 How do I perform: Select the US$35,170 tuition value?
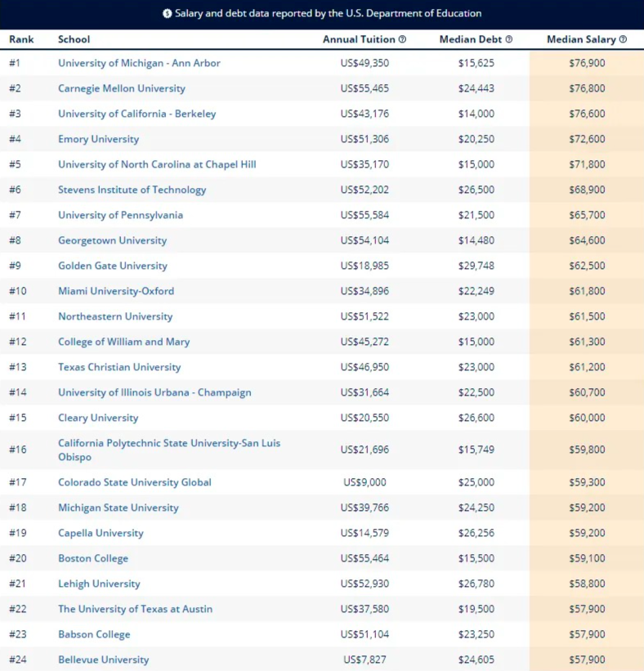pos(364,164)
